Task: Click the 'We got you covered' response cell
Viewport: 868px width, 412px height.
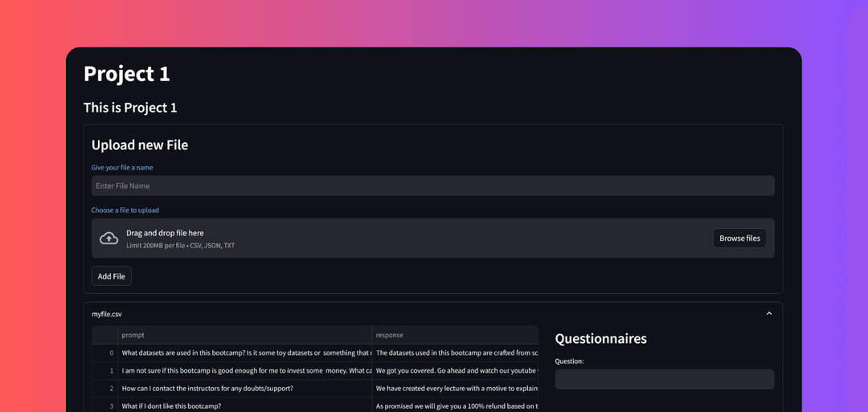Action: pyautogui.click(x=455, y=370)
